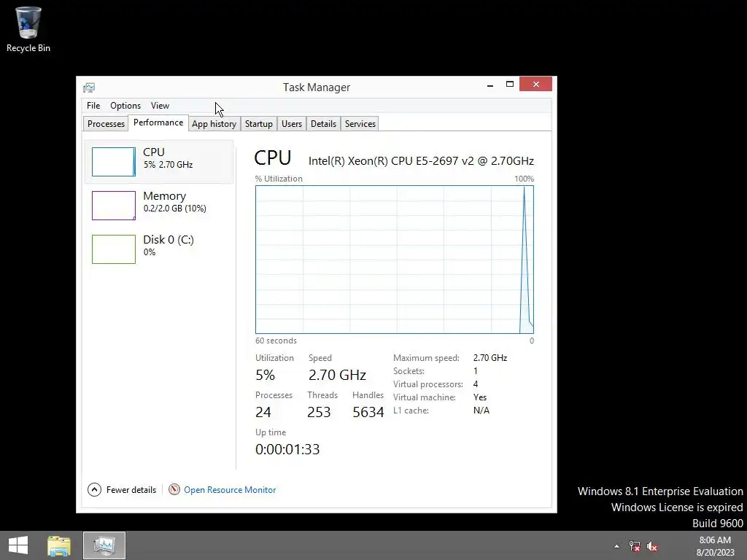Click the 2.70 GHz speed value
The image size is (747, 560).
(x=337, y=376)
